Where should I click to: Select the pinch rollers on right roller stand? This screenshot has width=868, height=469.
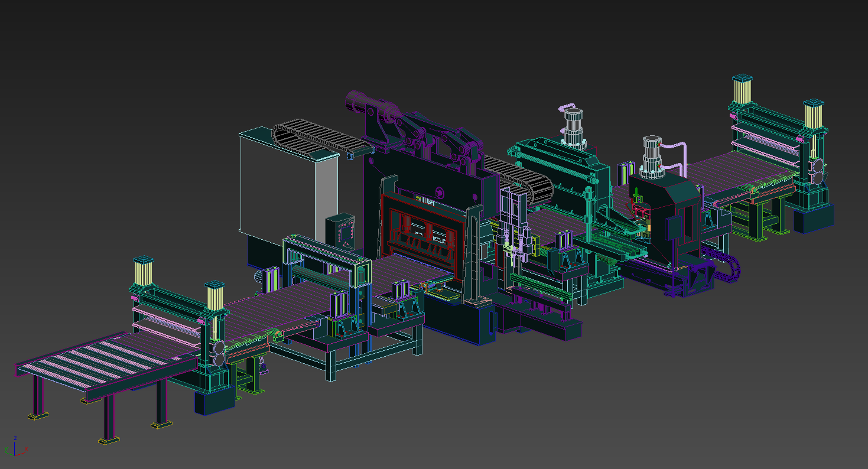(819, 170)
